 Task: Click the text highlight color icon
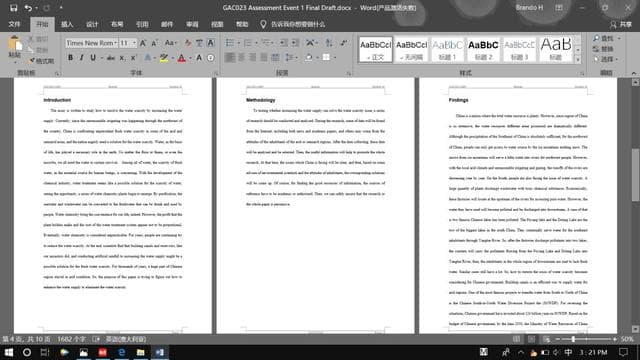coord(164,58)
